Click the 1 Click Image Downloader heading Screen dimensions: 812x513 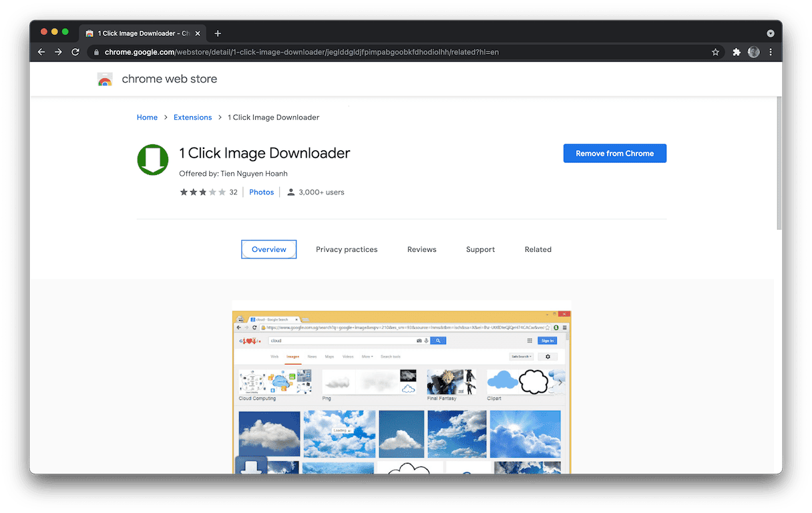pos(264,153)
